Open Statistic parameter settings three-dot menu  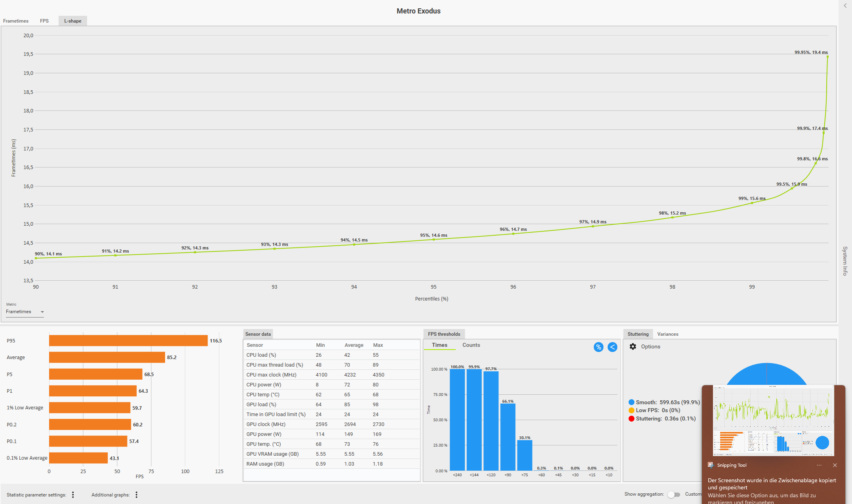(x=73, y=494)
